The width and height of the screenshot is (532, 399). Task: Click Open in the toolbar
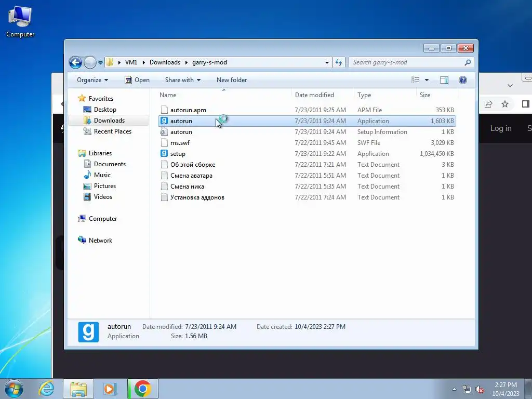137,80
